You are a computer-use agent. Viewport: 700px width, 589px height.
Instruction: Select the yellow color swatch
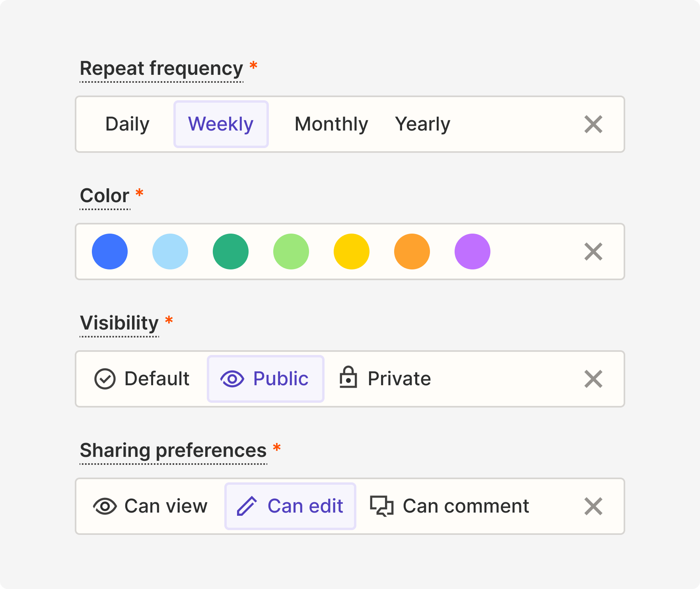[352, 252]
